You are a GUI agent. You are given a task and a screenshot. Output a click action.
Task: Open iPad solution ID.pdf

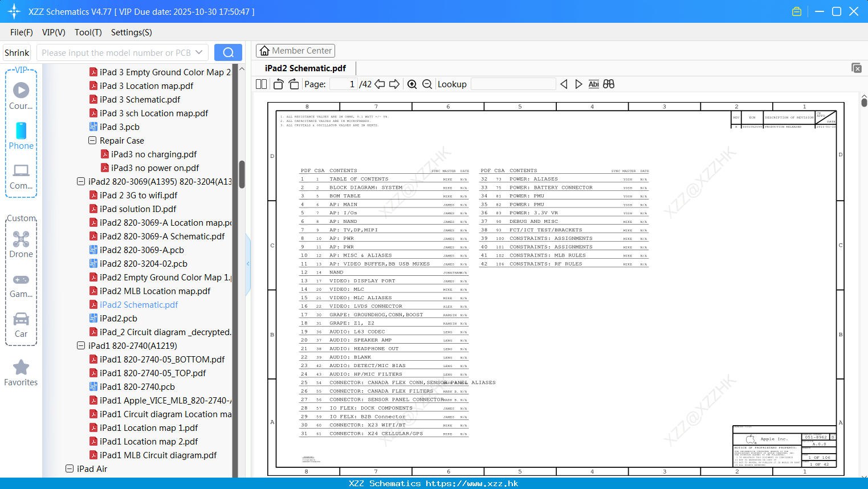coord(132,209)
